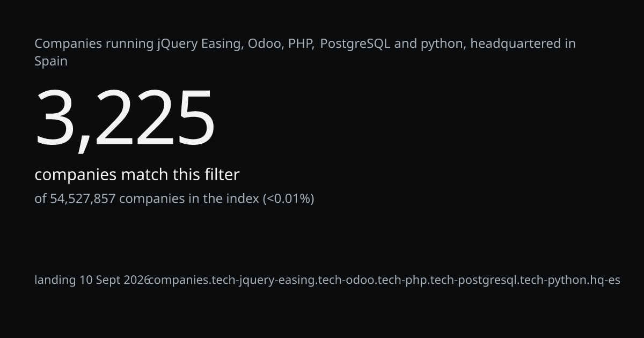Click the 54,527,857 total index figure

click(x=83, y=199)
